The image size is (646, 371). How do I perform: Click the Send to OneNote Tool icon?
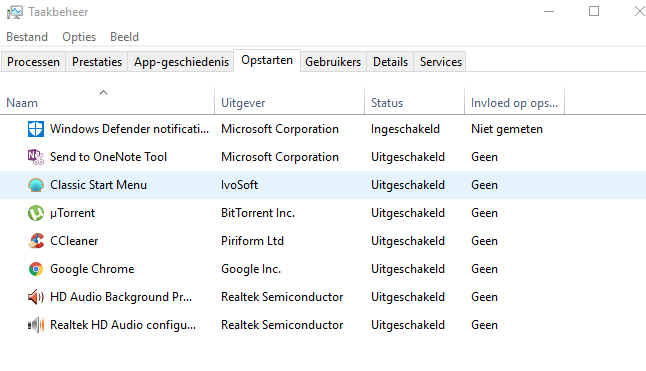[x=36, y=157]
